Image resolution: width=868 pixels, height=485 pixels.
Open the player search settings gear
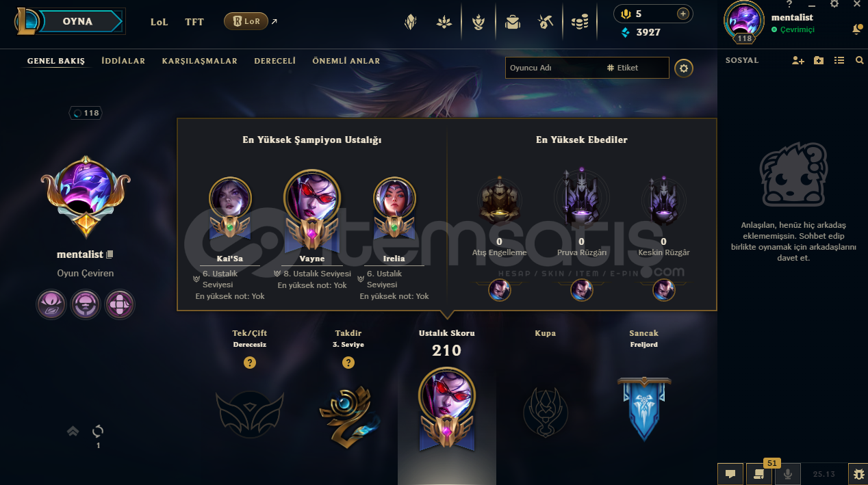point(684,68)
